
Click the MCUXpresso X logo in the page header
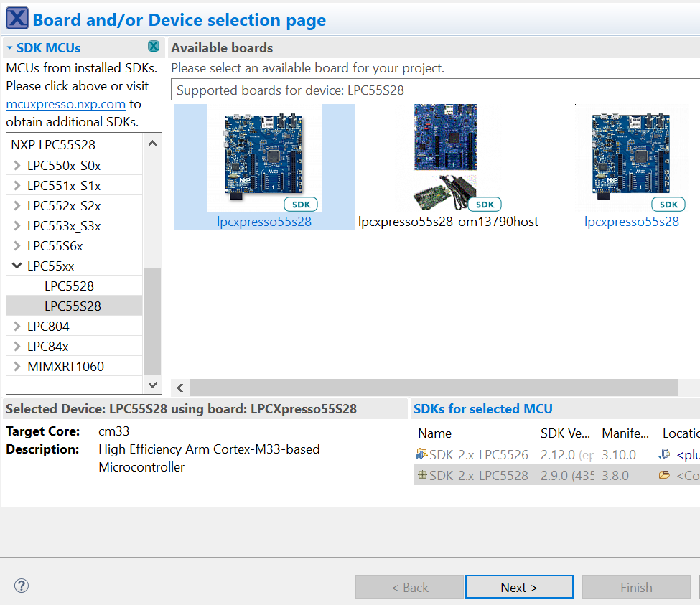click(17, 17)
